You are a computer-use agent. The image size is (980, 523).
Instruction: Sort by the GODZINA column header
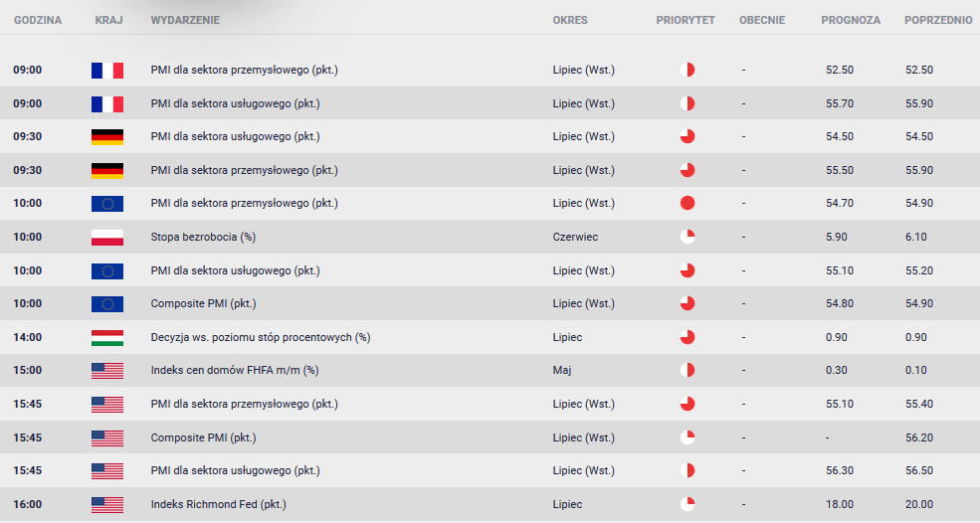tap(38, 20)
